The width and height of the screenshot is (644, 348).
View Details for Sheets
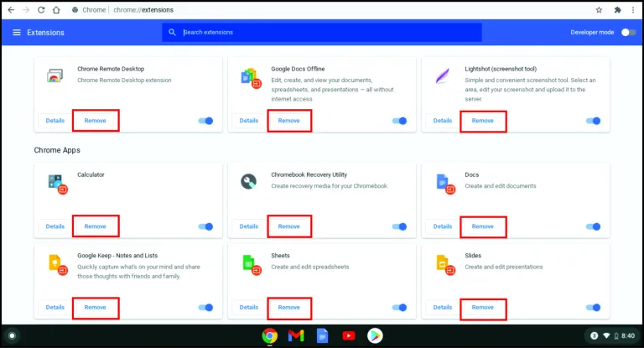(x=249, y=307)
